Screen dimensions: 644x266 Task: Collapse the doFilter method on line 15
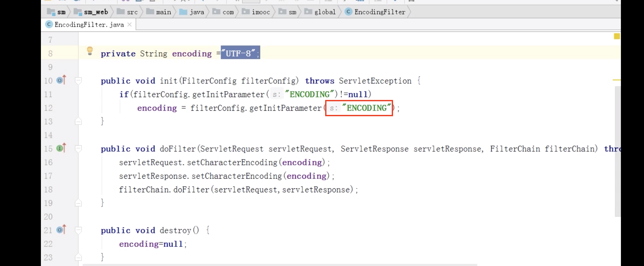click(78, 149)
